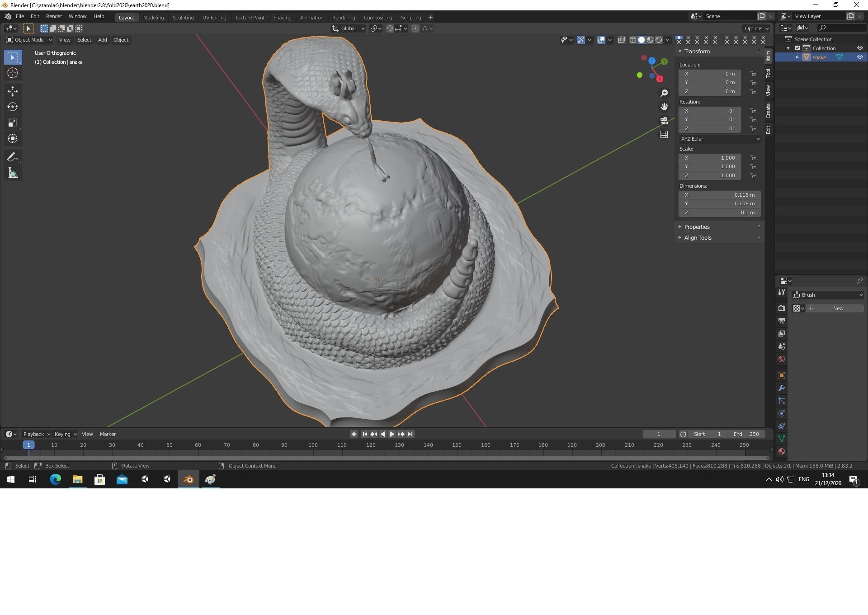This screenshot has width=868, height=615.
Task: Open the Tool sidebar tab
Action: click(x=768, y=73)
